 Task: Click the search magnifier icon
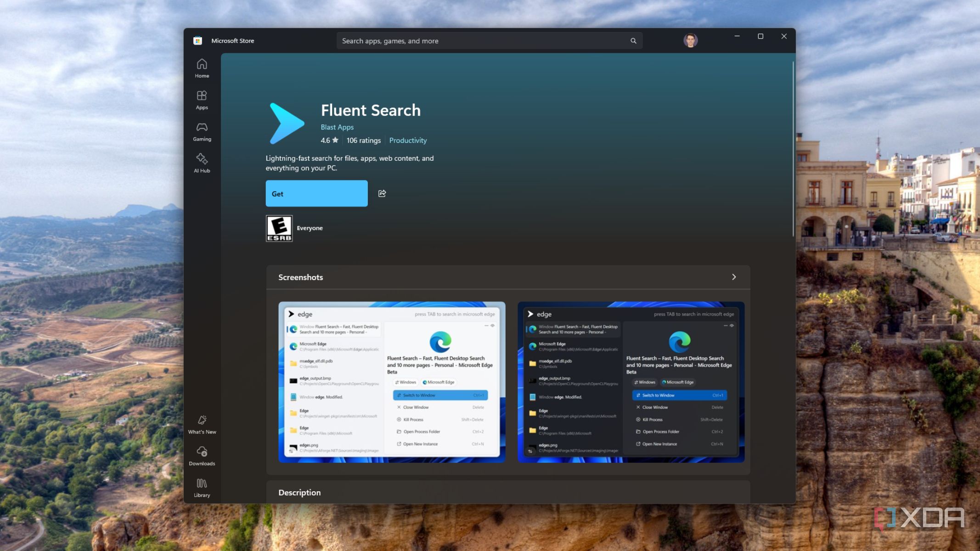coord(633,41)
